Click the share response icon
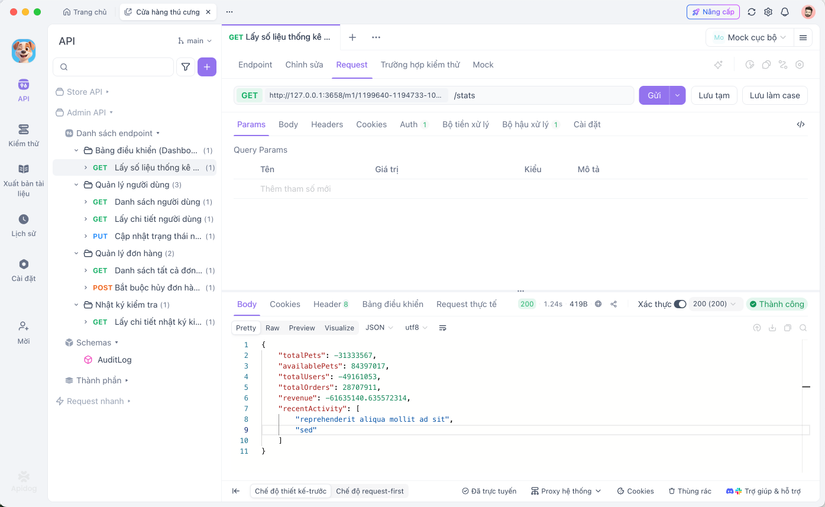The image size is (825, 507). point(613,304)
